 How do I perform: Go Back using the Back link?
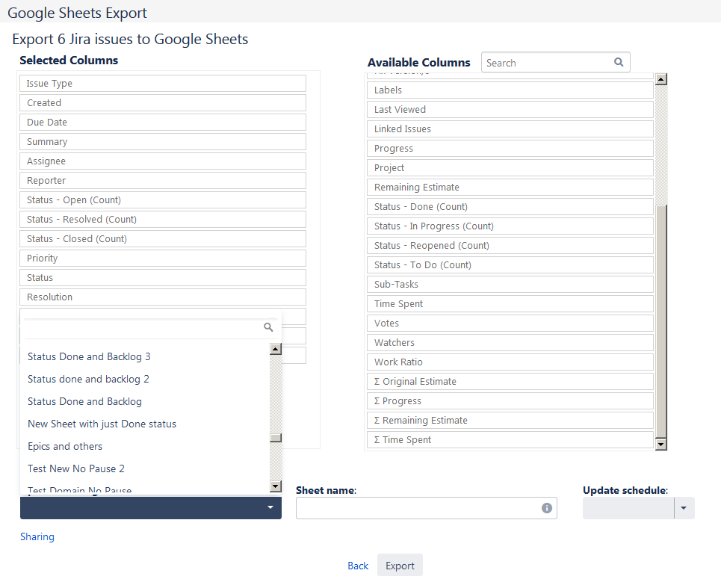pos(358,566)
